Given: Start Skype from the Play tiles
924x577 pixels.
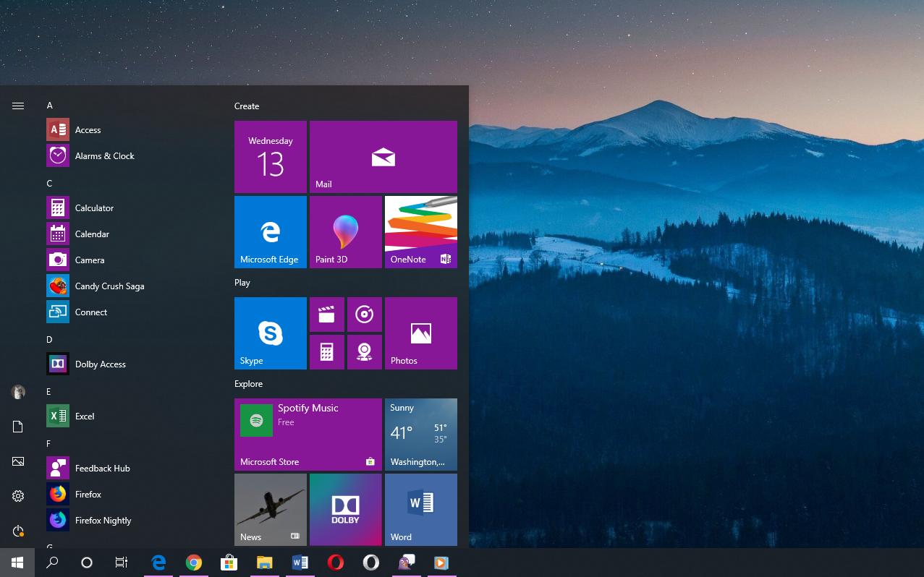Looking at the screenshot, I should 270,333.
